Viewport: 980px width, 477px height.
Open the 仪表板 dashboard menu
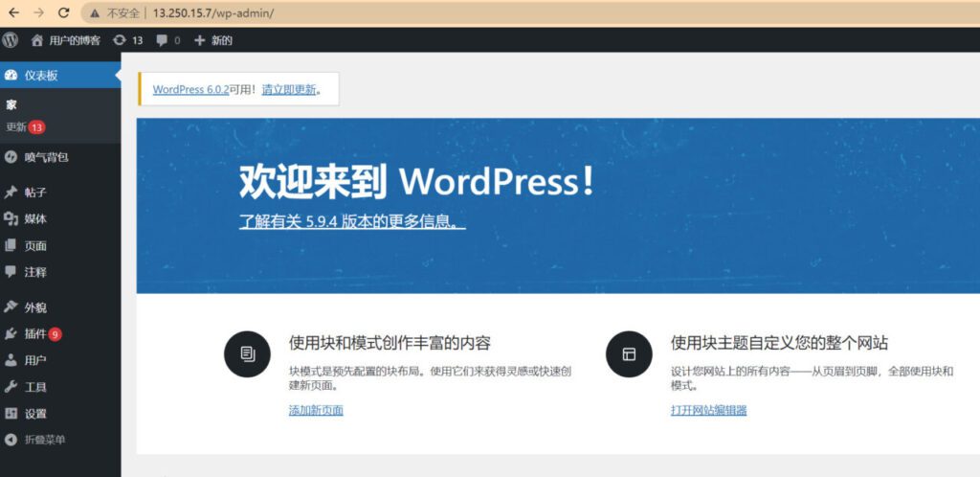pos(41,76)
